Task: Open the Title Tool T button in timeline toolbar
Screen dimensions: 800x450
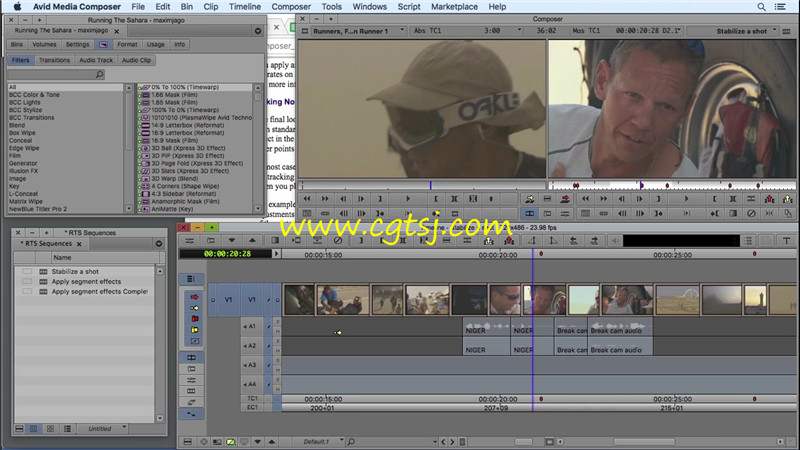Action: point(786,241)
